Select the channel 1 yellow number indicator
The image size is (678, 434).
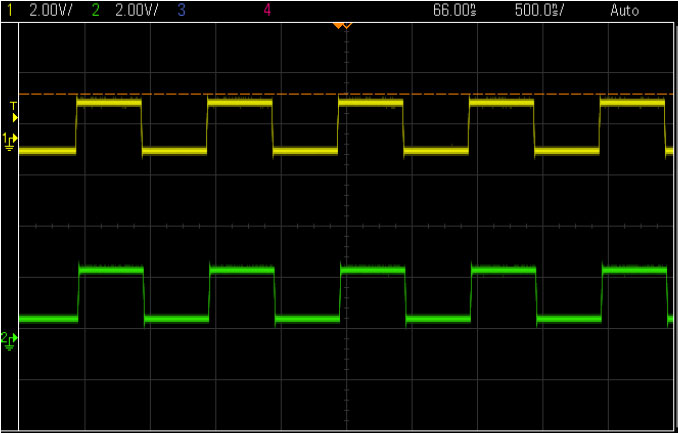pyautogui.click(x=10, y=9)
